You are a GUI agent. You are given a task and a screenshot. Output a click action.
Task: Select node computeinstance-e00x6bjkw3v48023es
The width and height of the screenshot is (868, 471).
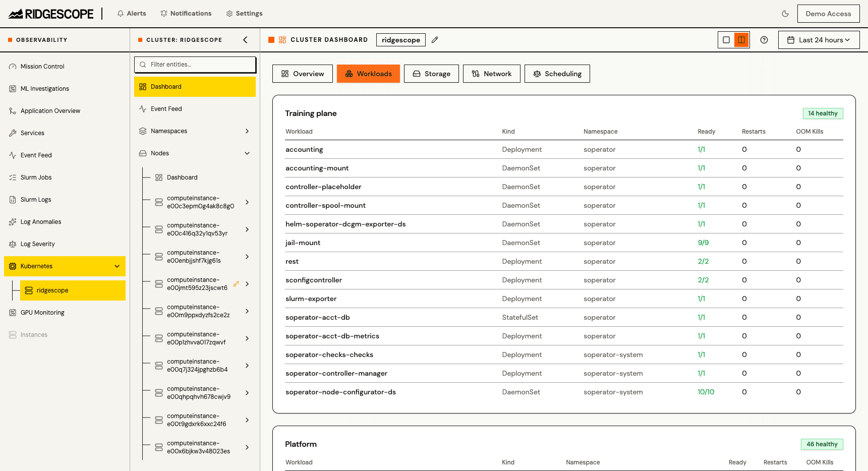point(198,447)
